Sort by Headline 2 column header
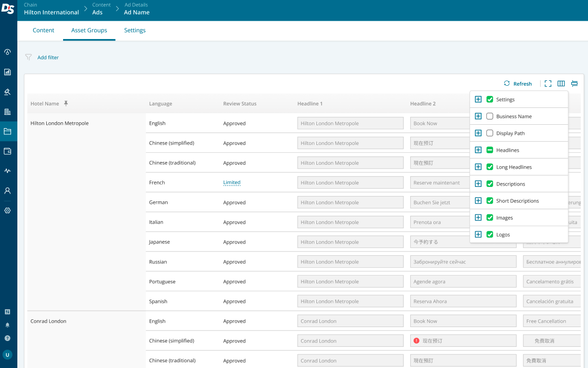Screen dimensions: 588x368 tap(423, 104)
